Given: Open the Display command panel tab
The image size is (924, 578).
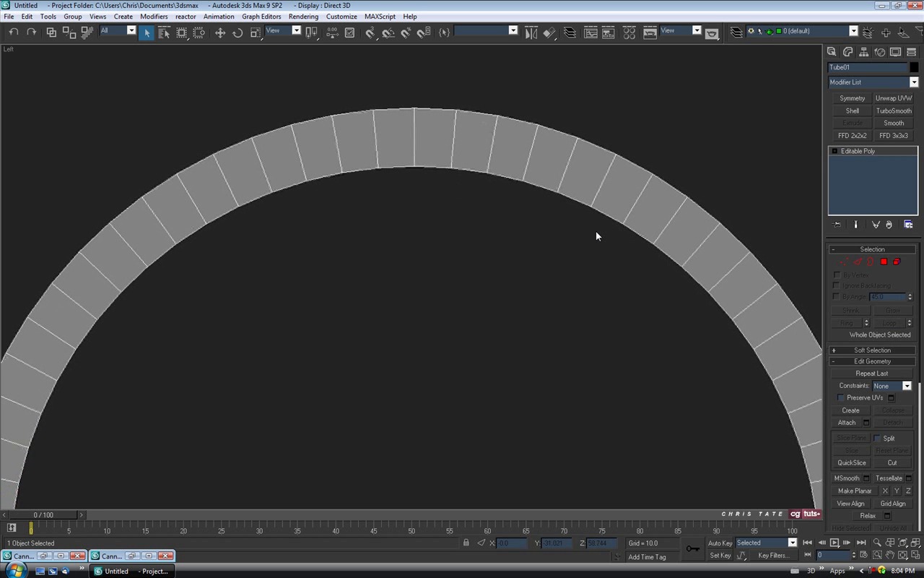Looking at the screenshot, I should point(895,52).
